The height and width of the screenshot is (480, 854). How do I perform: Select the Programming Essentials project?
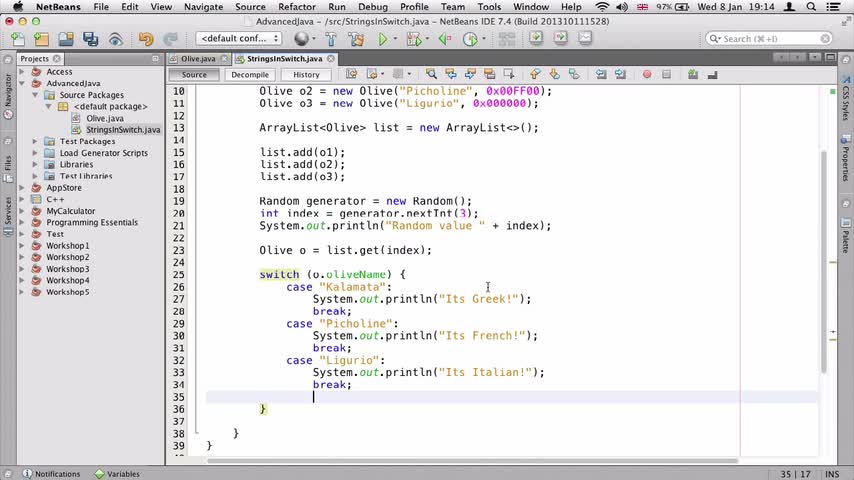tap(92, 222)
